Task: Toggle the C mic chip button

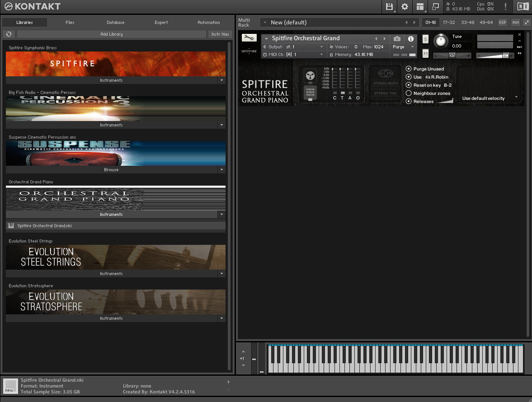Action: (x=335, y=93)
